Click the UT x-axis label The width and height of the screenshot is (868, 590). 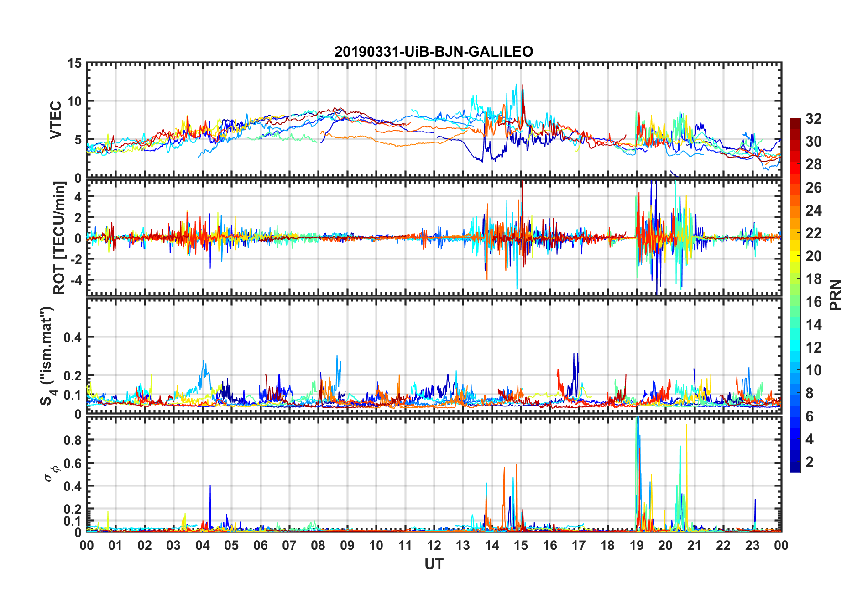pyautogui.click(x=434, y=564)
